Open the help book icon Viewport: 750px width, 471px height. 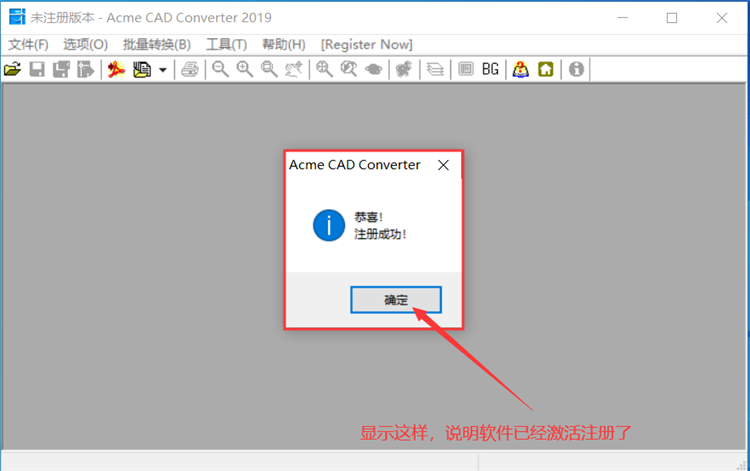521,69
